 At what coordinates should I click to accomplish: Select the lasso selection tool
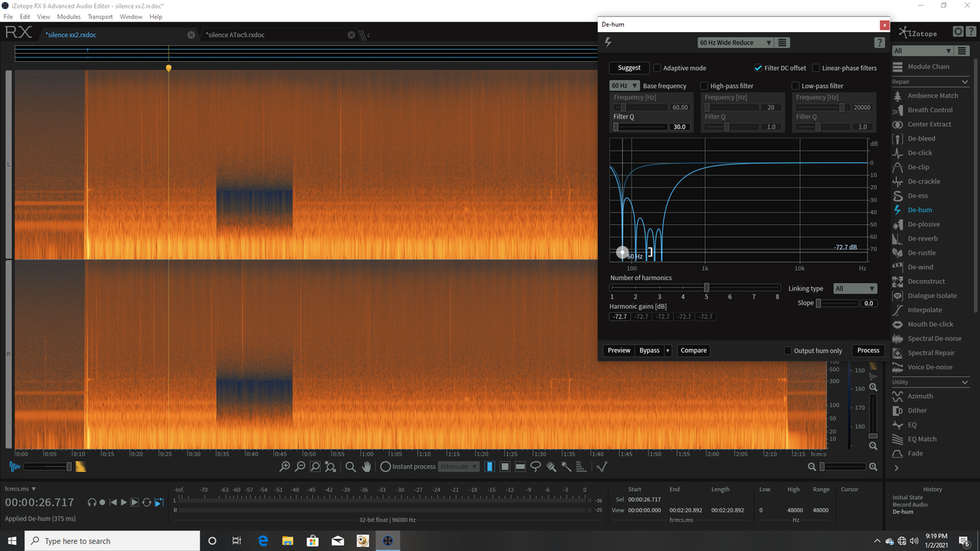535,467
